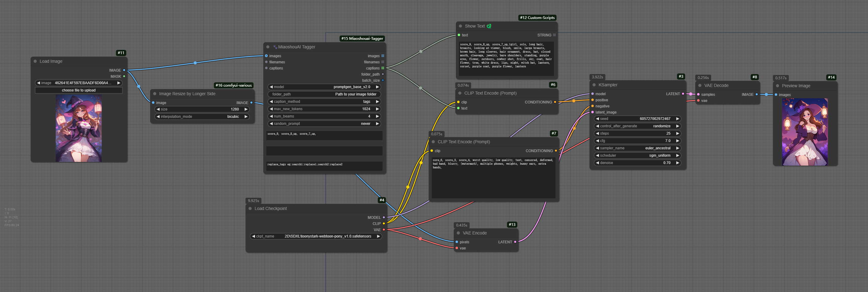This screenshot has width=868, height=292.
Task: Click the denoise 0.70 value field
Action: [x=637, y=163]
